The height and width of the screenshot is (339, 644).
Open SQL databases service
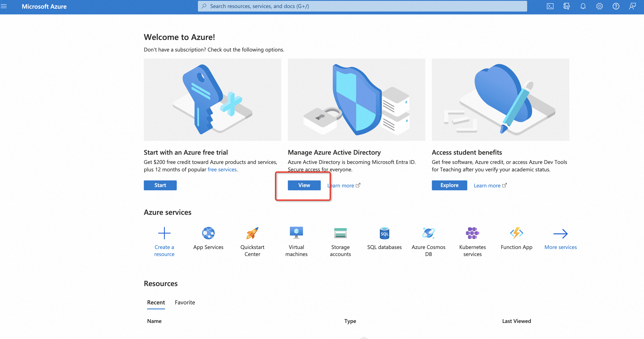[384, 233]
